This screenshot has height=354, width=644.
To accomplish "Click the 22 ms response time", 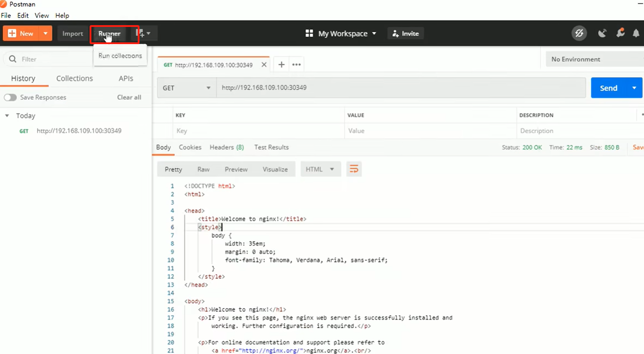I will pyautogui.click(x=575, y=147).
